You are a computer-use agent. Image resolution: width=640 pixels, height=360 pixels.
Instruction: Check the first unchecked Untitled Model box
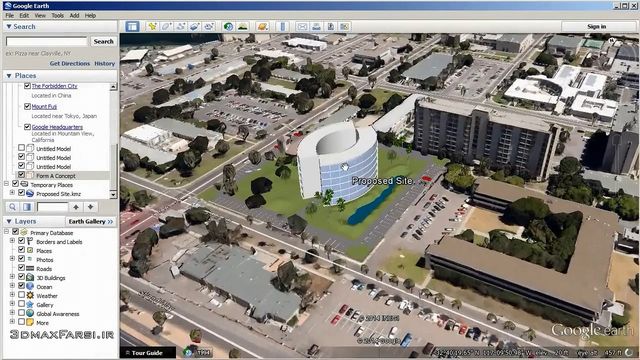[x=21, y=148]
